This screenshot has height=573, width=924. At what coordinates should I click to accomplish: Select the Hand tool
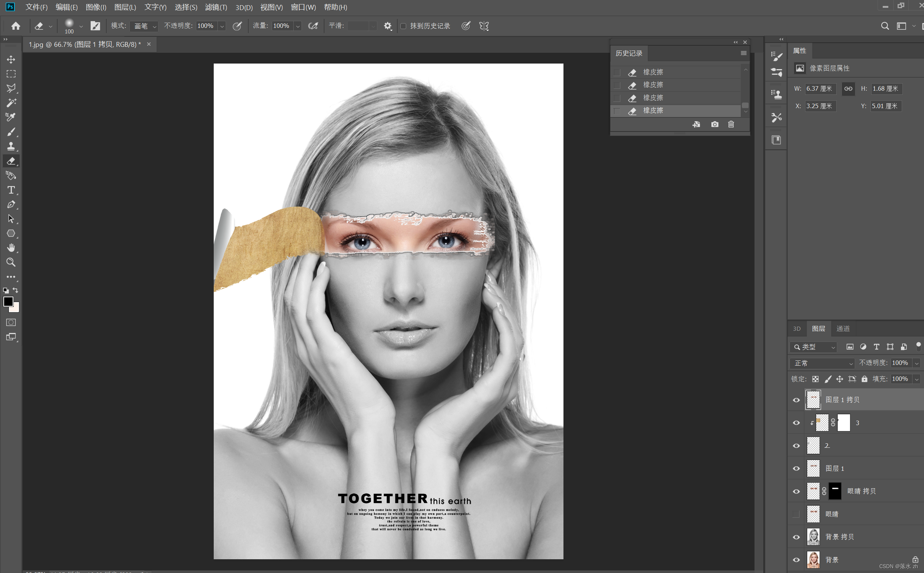[11, 248]
